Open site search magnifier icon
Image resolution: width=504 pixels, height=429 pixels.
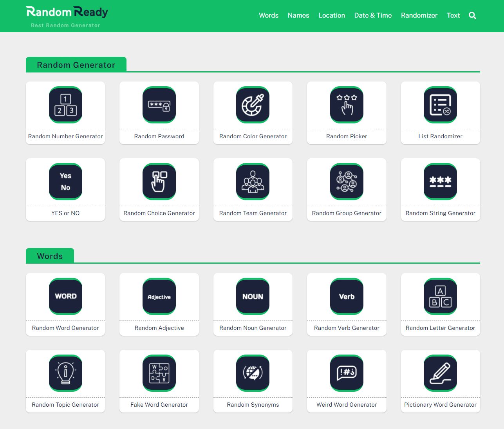coord(473,16)
